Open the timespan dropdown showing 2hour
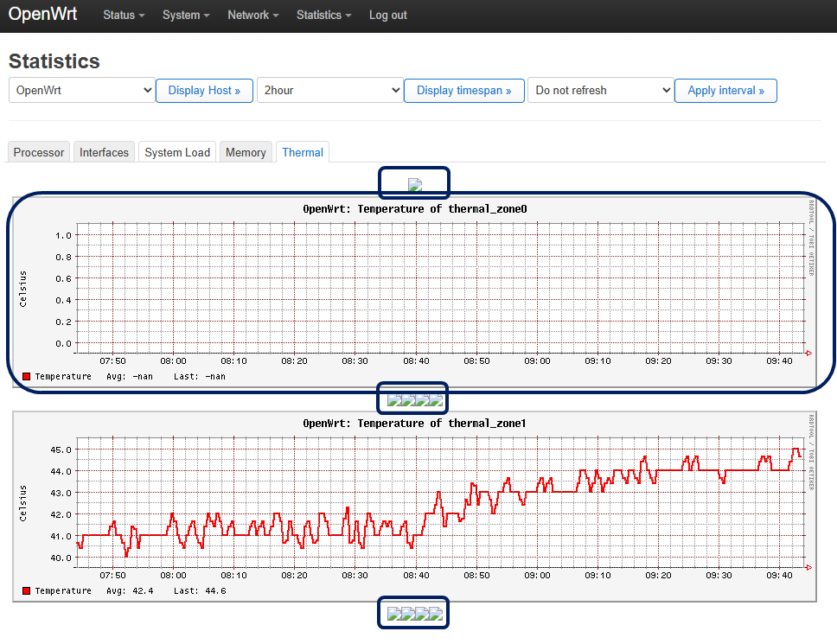 [x=329, y=91]
